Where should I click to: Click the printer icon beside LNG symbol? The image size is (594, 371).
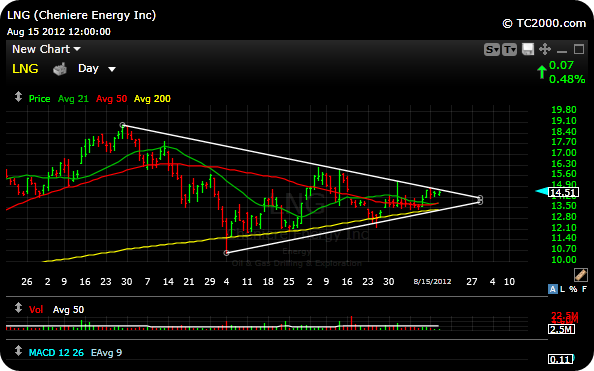pyautogui.click(x=60, y=69)
